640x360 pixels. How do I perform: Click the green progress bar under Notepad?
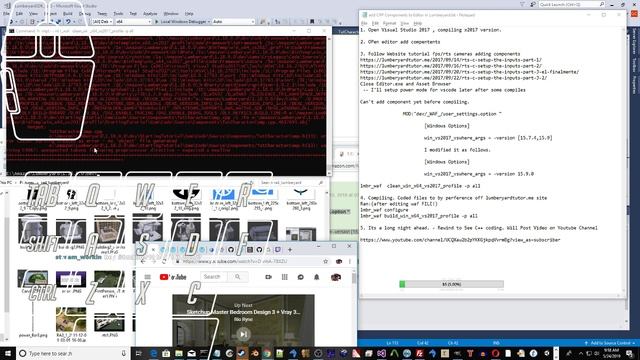tap(451, 284)
